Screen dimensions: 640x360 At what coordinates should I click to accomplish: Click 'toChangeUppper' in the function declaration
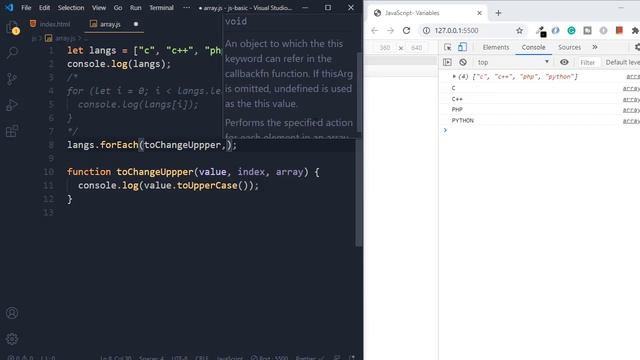click(x=155, y=172)
